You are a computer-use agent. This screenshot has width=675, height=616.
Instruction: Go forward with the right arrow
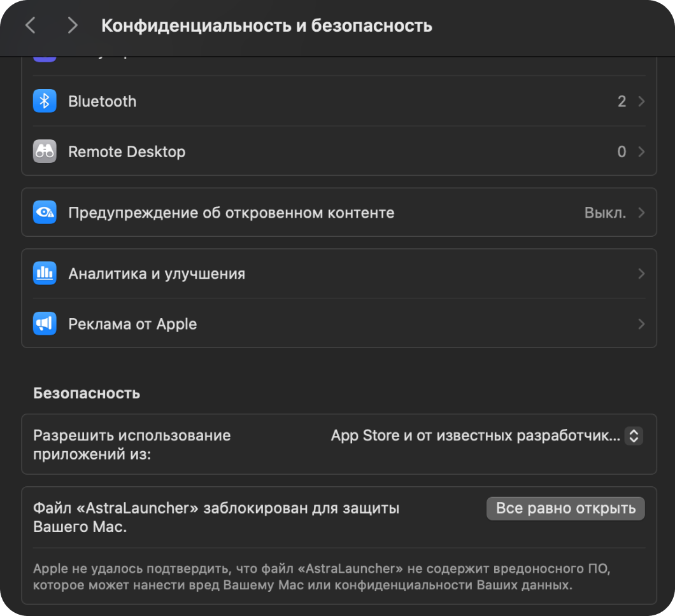(73, 25)
